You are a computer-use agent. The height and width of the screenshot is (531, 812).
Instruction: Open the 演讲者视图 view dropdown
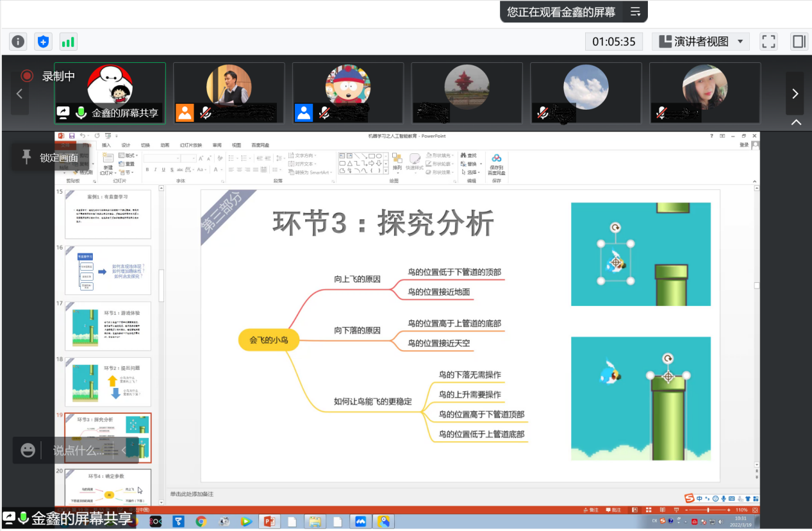click(700, 42)
